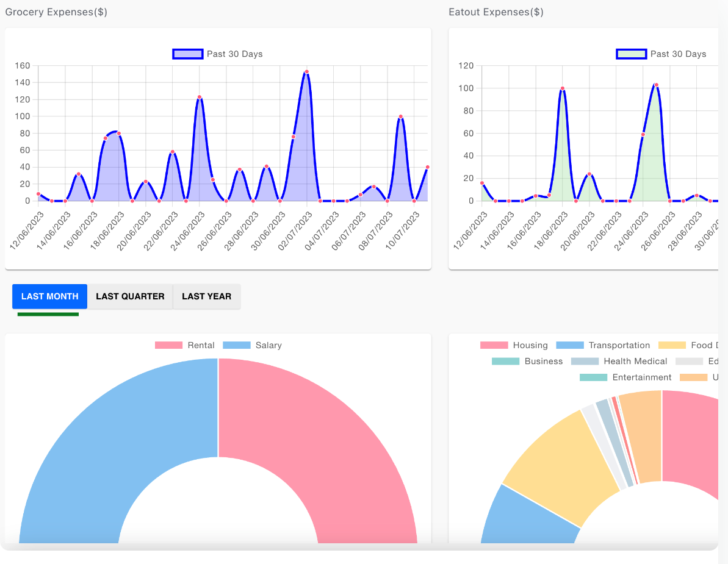
Task: Click the 120 axis value on eatout chart
Action: pyautogui.click(x=466, y=66)
